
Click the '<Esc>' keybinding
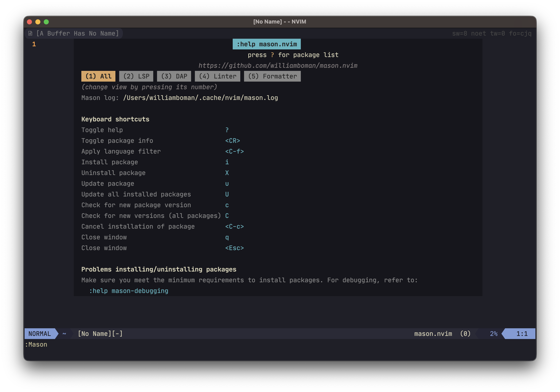234,248
